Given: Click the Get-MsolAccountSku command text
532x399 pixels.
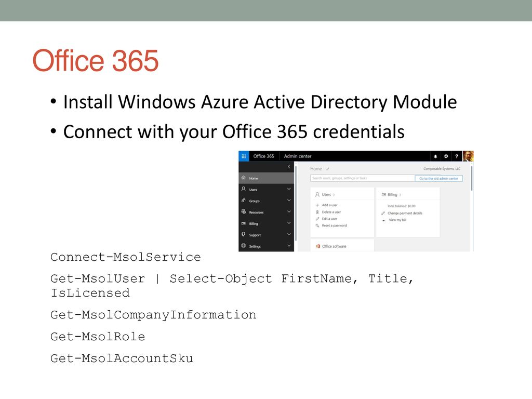Looking at the screenshot, I should click(x=122, y=358).
